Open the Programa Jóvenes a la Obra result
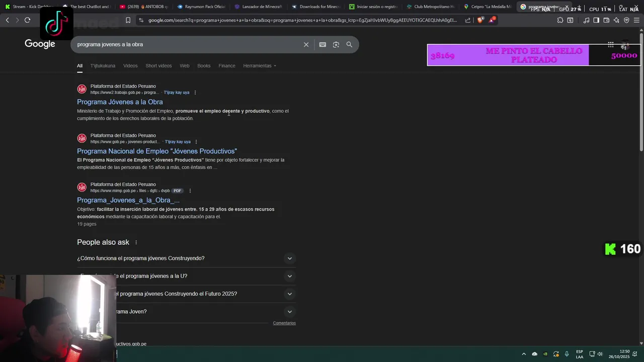 pyautogui.click(x=120, y=102)
